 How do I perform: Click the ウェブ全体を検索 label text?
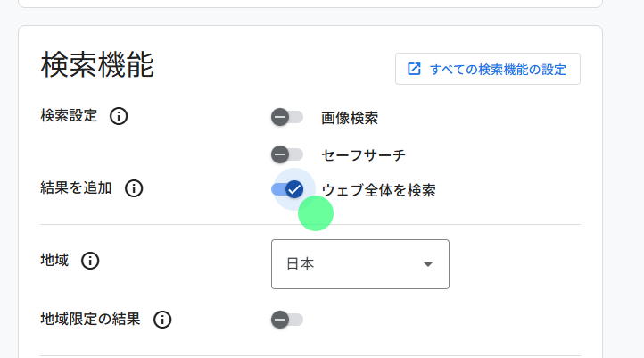[x=378, y=190]
